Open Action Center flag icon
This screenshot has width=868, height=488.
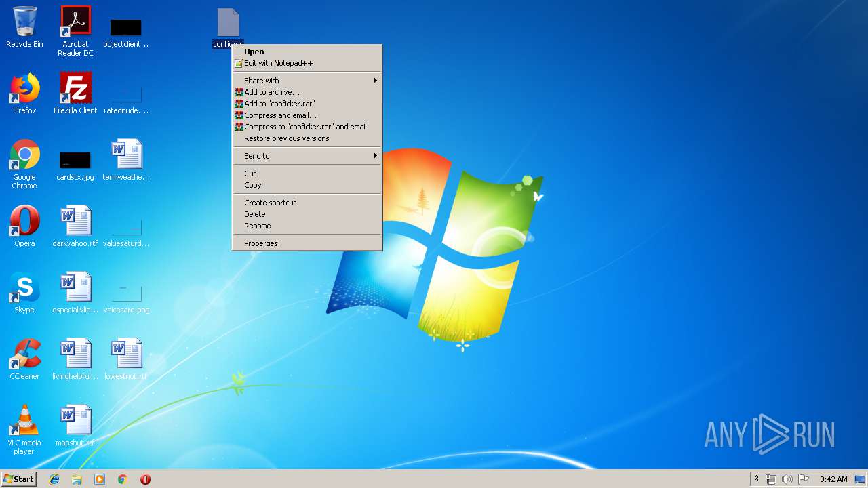click(804, 479)
